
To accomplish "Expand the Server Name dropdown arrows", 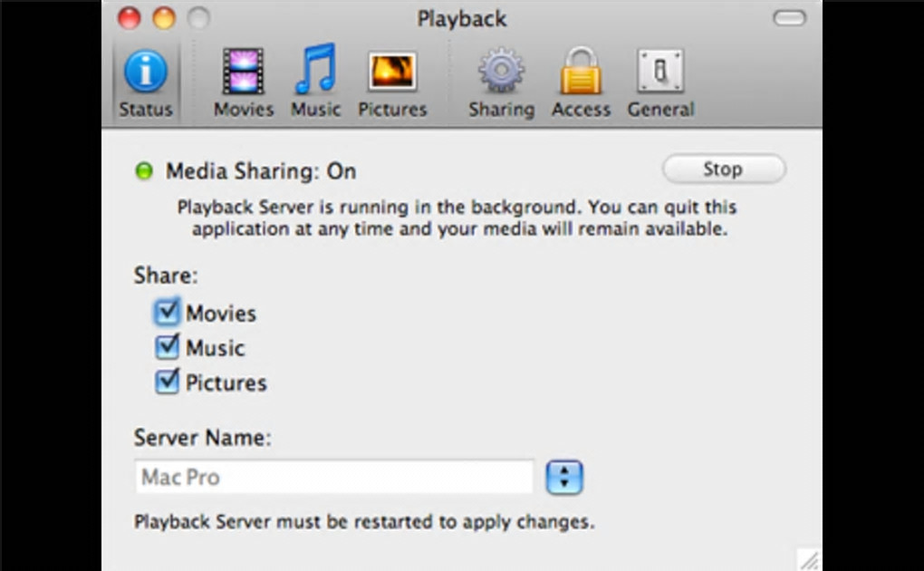I will [x=563, y=478].
